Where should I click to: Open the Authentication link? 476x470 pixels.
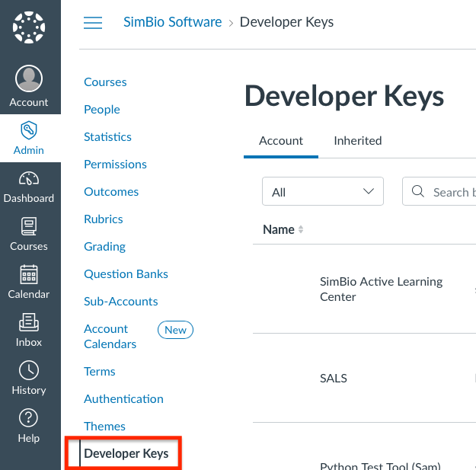click(x=123, y=398)
